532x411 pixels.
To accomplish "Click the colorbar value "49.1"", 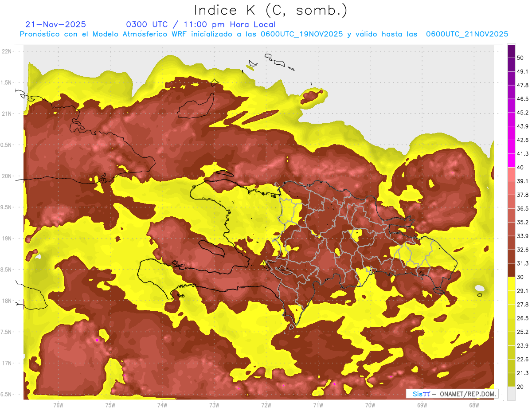I will pyautogui.click(x=522, y=71).
